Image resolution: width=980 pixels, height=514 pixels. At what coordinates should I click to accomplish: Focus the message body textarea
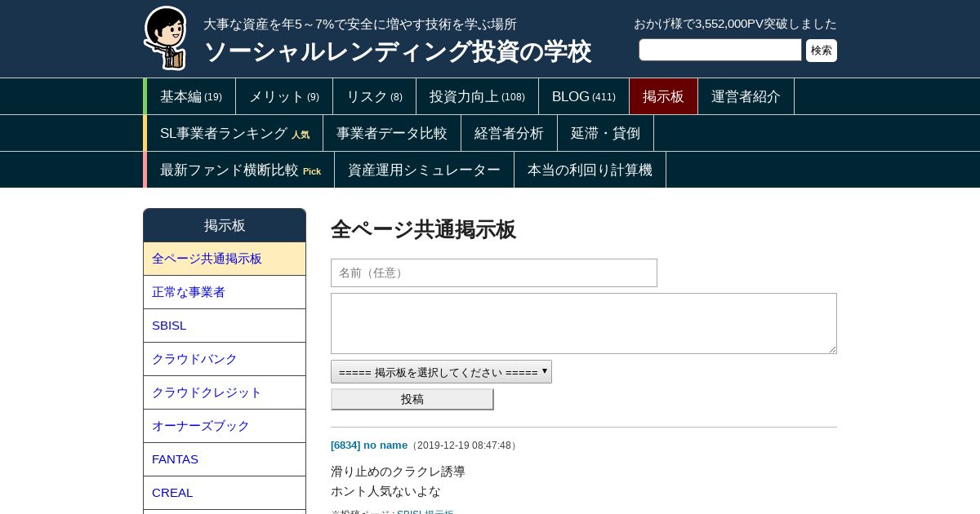pyautogui.click(x=584, y=323)
